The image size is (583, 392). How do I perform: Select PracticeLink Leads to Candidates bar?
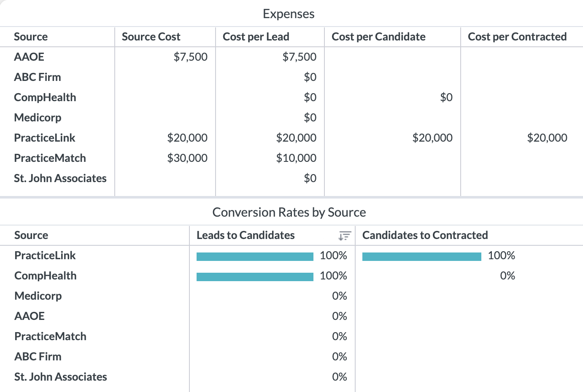(255, 256)
